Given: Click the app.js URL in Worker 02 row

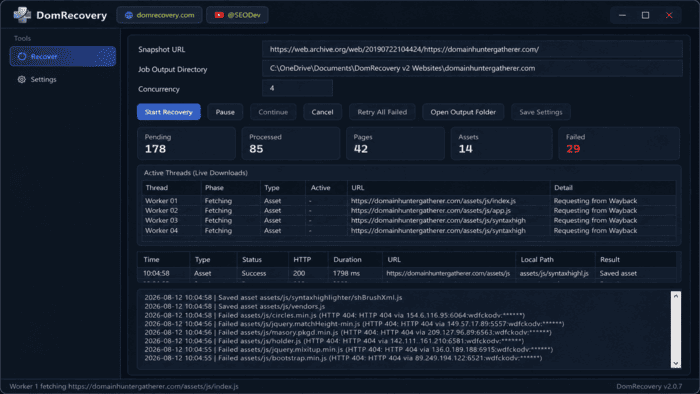Looking at the screenshot, I should pyautogui.click(x=430, y=211).
